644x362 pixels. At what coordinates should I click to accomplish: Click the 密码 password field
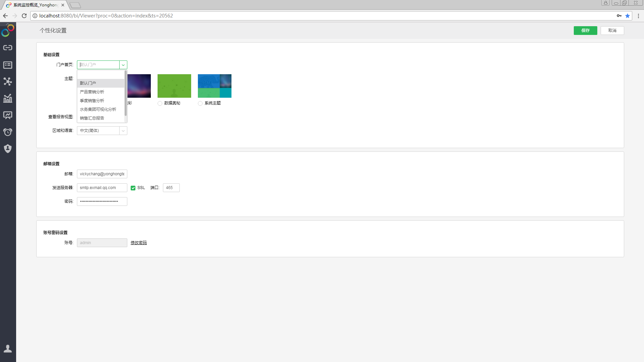[102, 201]
